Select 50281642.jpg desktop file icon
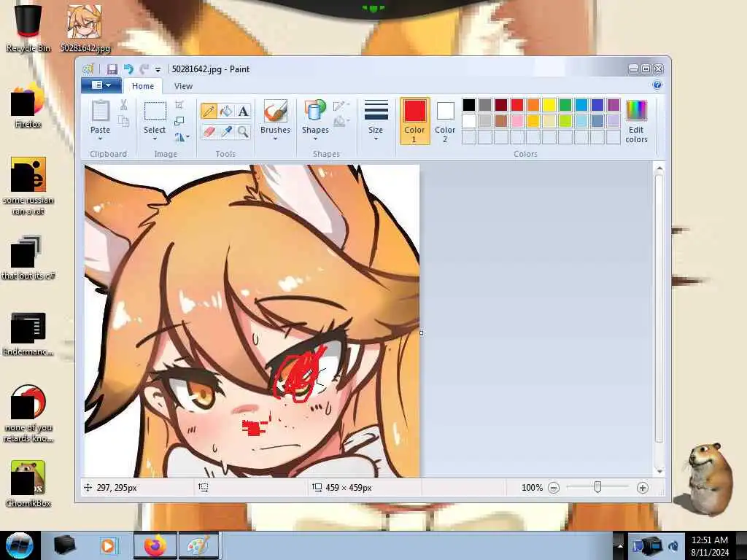Image resolution: width=747 pixels, height=560 pixels. coord(85,28)
